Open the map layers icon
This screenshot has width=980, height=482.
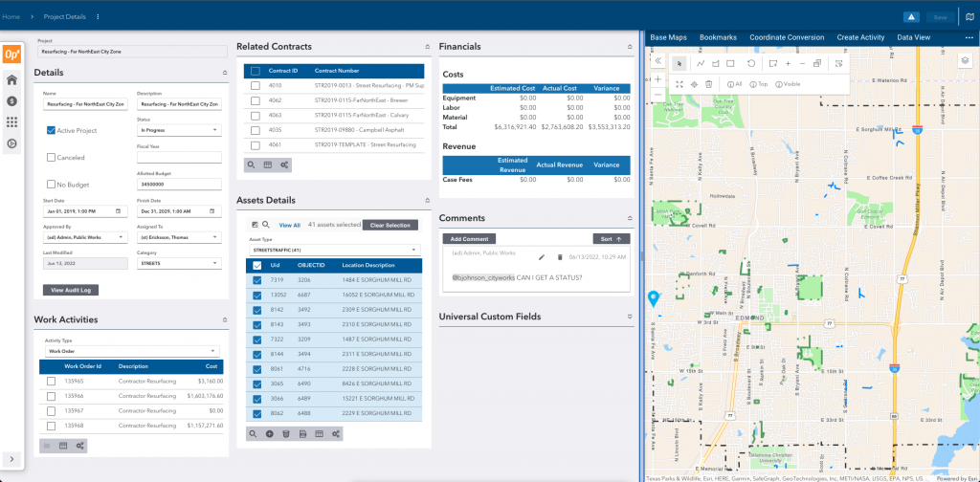[966, 60]
